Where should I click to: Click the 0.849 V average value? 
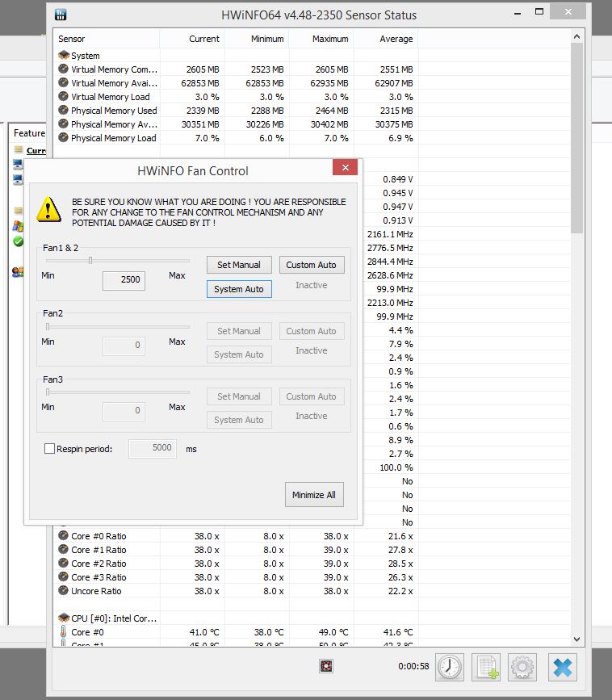click(x=398, y=179)
